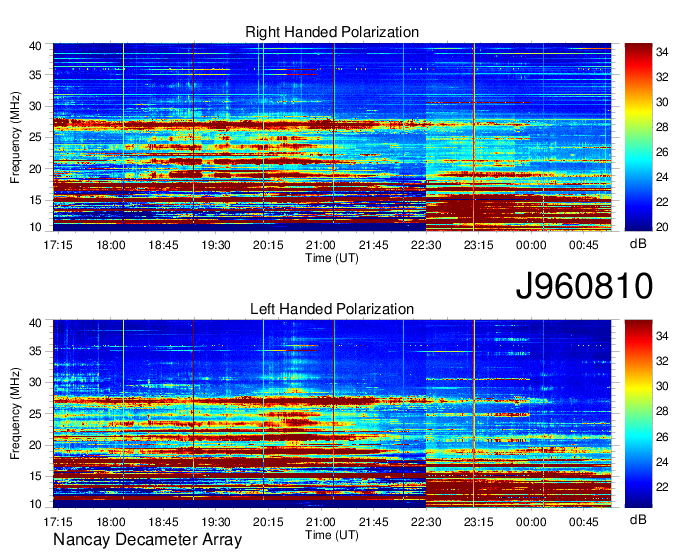Click the 26 value on the upper colorbar

(x=662, y=152)
